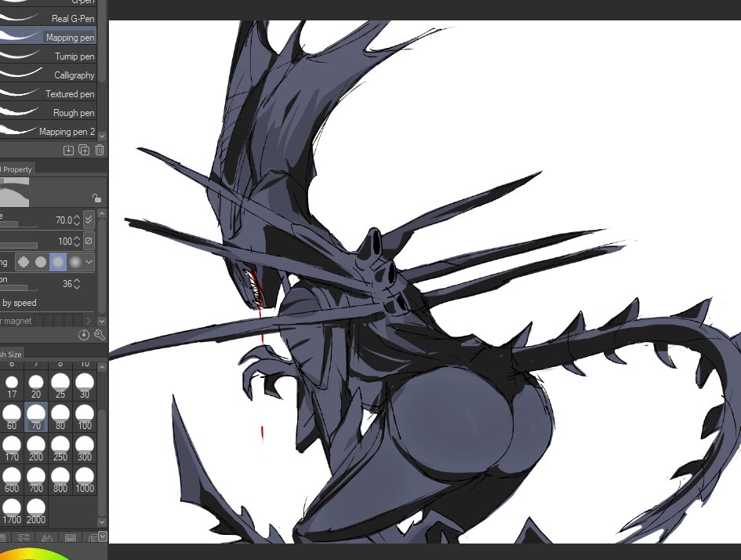Open the Tool Property tab
This screenshot has height=560, width=741.
coord(16,169)
